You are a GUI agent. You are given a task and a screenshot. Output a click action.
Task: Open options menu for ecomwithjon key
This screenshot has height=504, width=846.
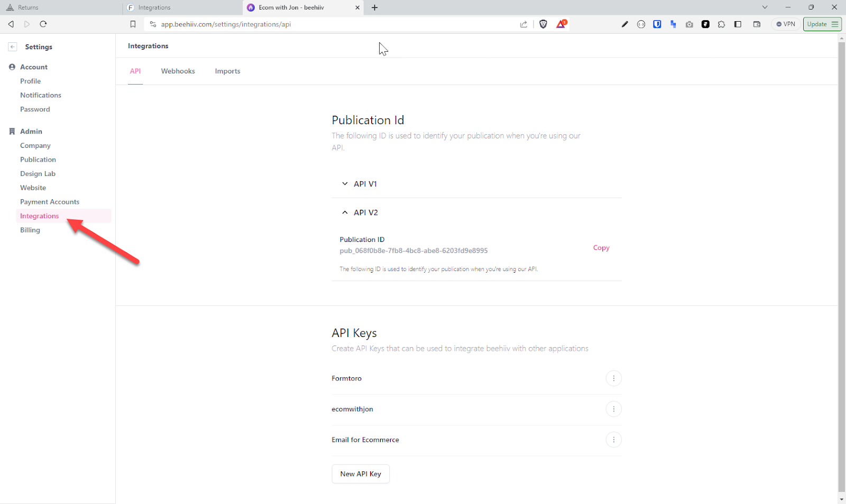pyautogui.click(x=613, y=409)
